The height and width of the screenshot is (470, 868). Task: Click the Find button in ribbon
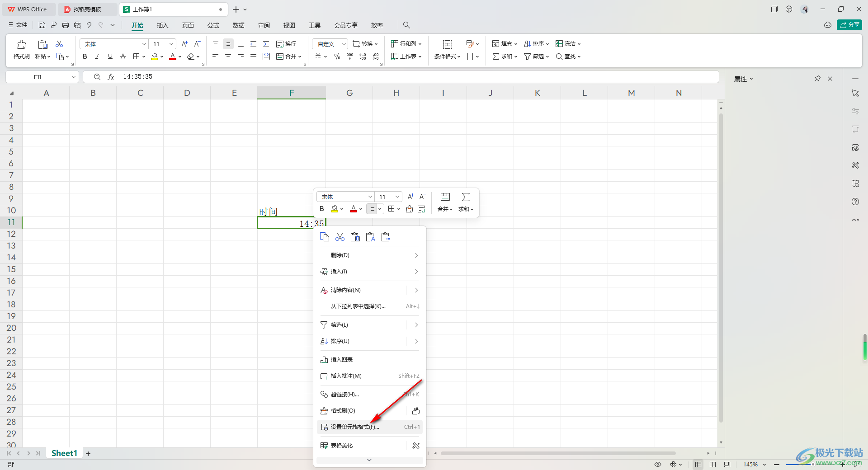pos(568,56)
